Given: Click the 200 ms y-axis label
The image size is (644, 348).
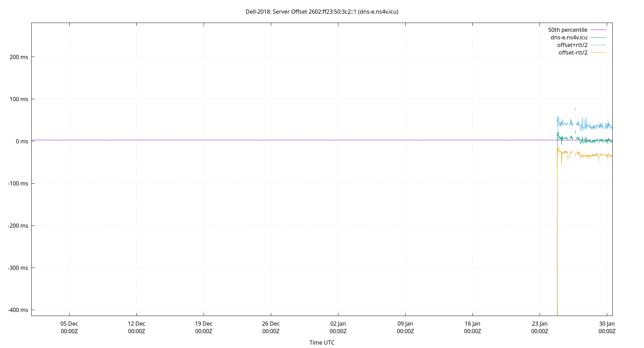Looking at the screenshot, I should pos(19,57).
